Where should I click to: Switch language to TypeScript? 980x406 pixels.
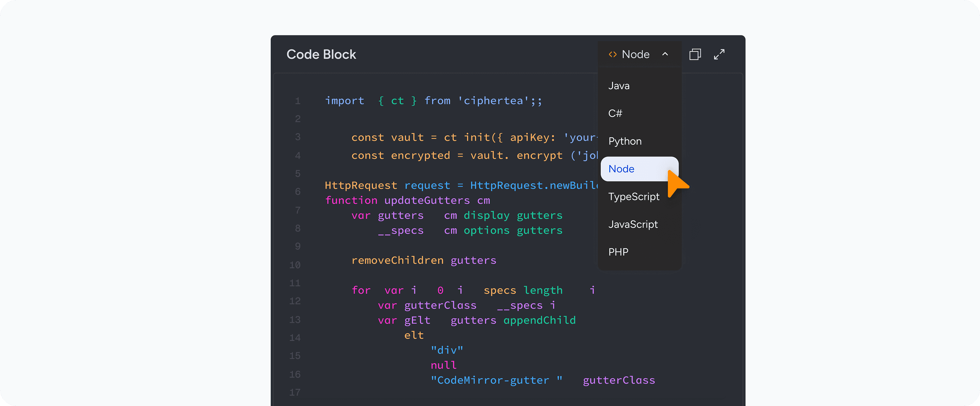tap(634, 197)
